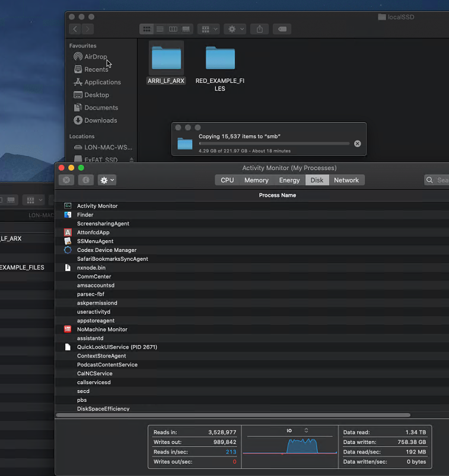This screenshot has height=476, width=449.
Task: Switch to the Network tab
Action: click(x=346, y=180)
